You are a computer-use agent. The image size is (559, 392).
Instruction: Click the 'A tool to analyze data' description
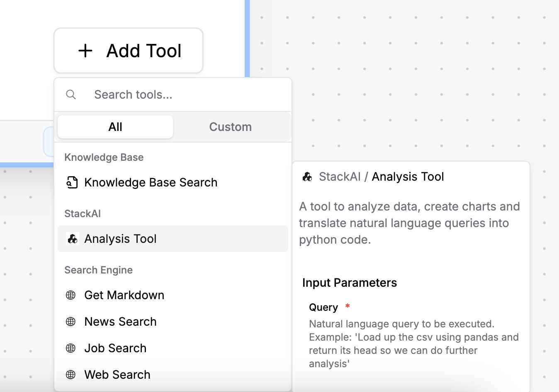pos(409,223)
